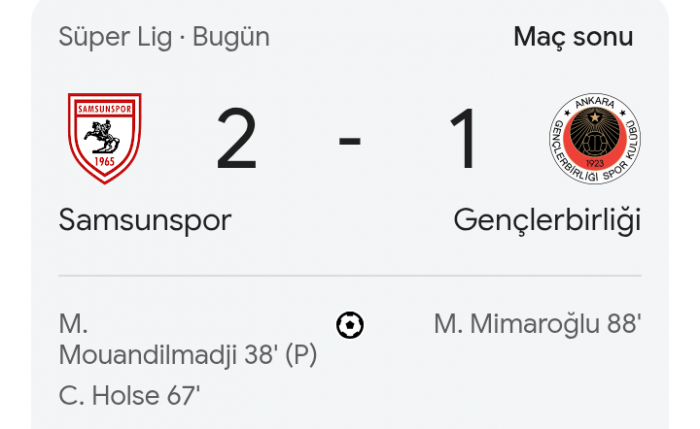Viewport: 700px width, 429px height.
Task: Open the Gençlerbirliği team name link
Action: click(547, 220)
